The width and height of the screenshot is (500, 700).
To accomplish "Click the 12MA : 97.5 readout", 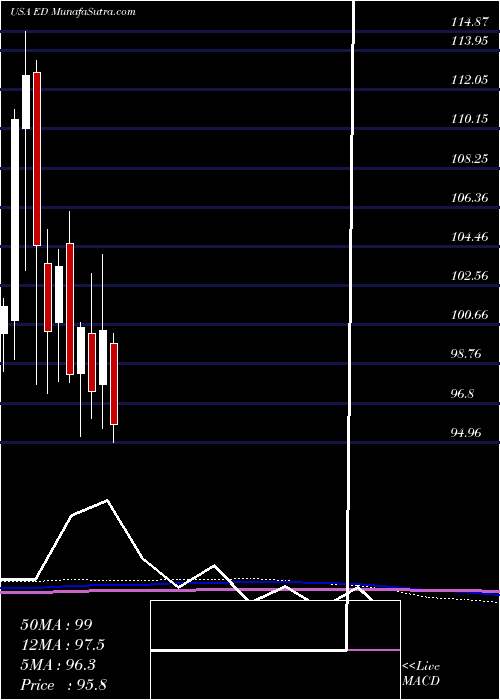I will point(65,645).
